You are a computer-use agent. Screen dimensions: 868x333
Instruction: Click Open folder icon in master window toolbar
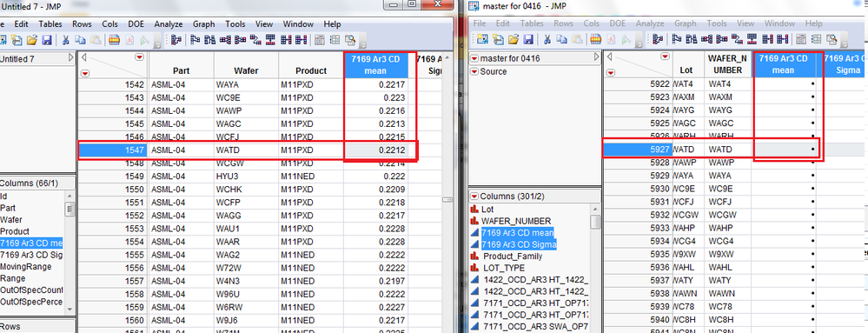pyautogui.click(x=514, y=39)
